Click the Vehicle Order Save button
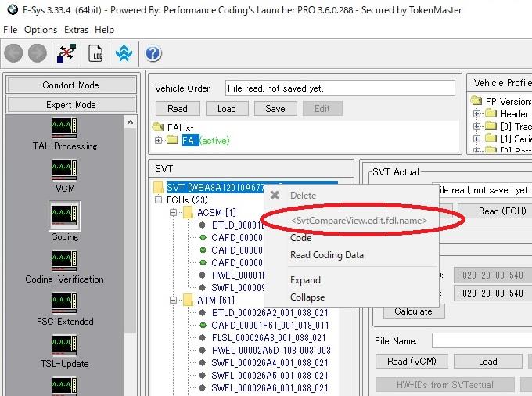Viewport: 532px width, 396px height. (x=275, y=109)
